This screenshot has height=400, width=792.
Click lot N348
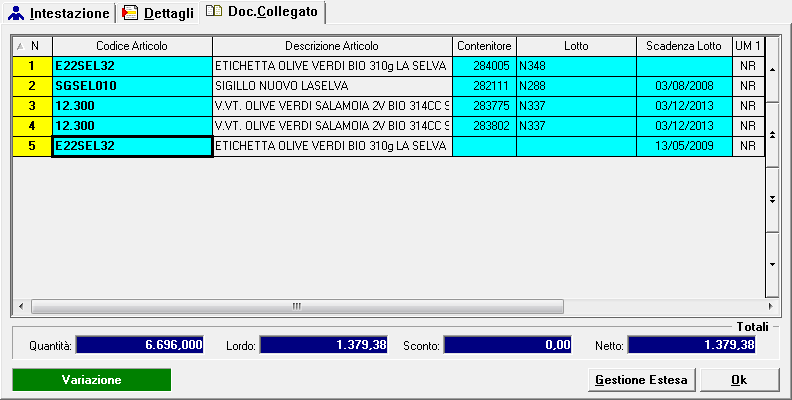point(576,66)
